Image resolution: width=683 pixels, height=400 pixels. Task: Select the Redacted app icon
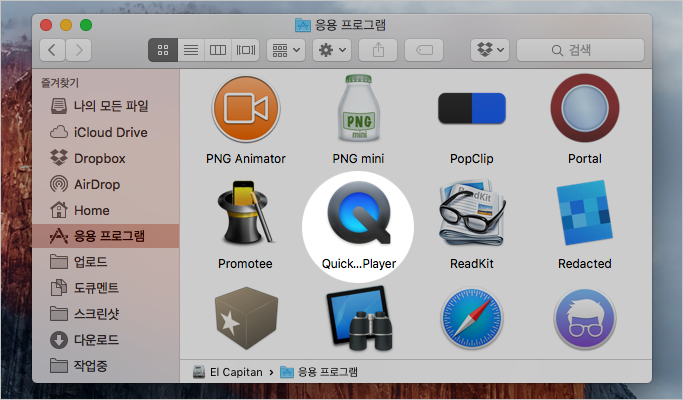coord(585,213)
